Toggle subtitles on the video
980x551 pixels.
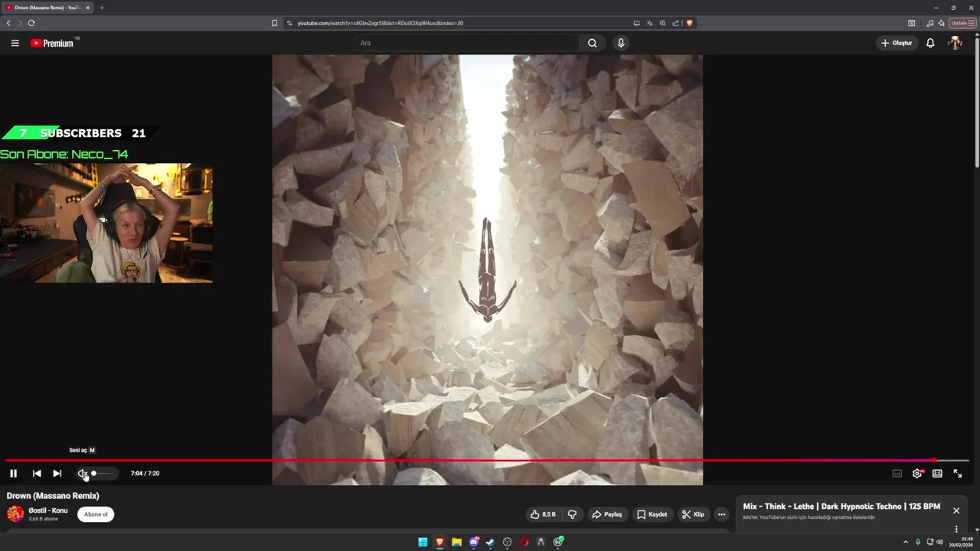pos(897,474)
